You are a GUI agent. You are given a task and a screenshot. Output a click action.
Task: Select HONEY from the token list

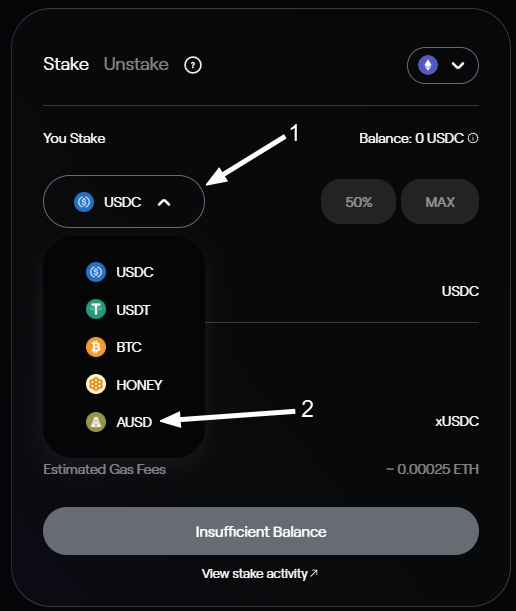tap(124, 385)
